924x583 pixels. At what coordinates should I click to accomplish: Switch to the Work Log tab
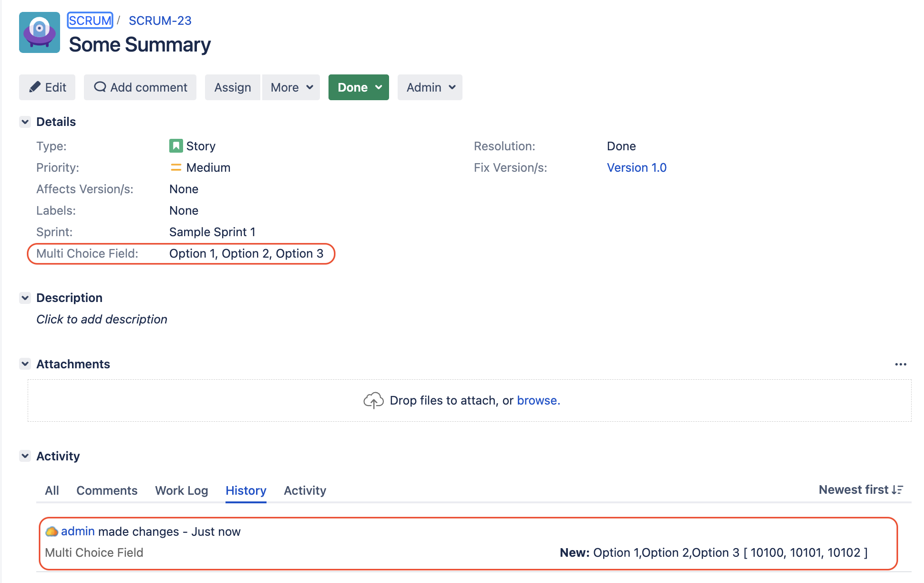181,490
